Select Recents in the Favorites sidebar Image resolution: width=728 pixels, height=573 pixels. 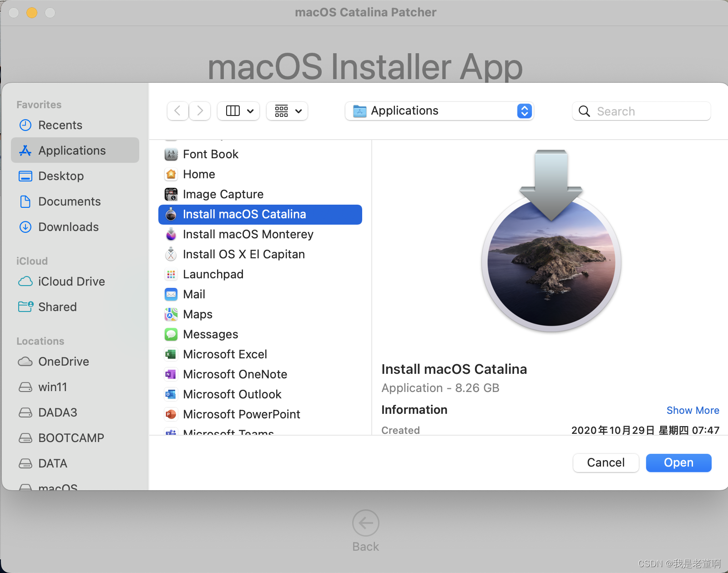click(75, 125)
